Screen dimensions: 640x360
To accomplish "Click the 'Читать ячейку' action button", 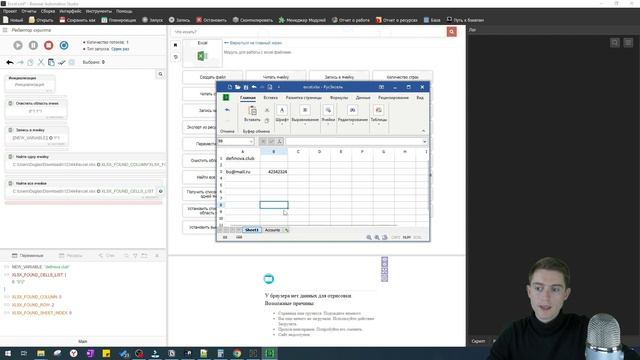I will coord(276,77).
